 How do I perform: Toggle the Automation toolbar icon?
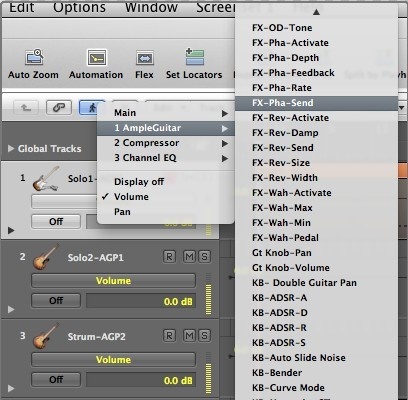(x=97, y=58)
